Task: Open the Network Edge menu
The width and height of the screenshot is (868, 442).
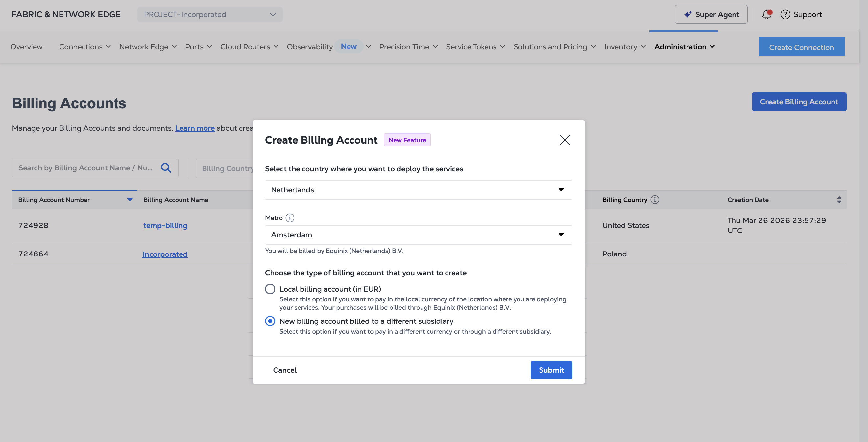Action: pos(148,47)
